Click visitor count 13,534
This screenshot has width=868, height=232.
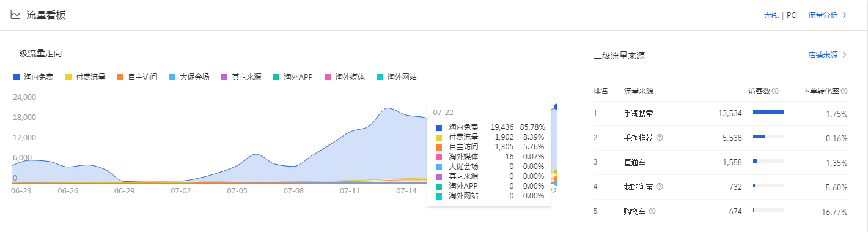(x=730, y=114)
